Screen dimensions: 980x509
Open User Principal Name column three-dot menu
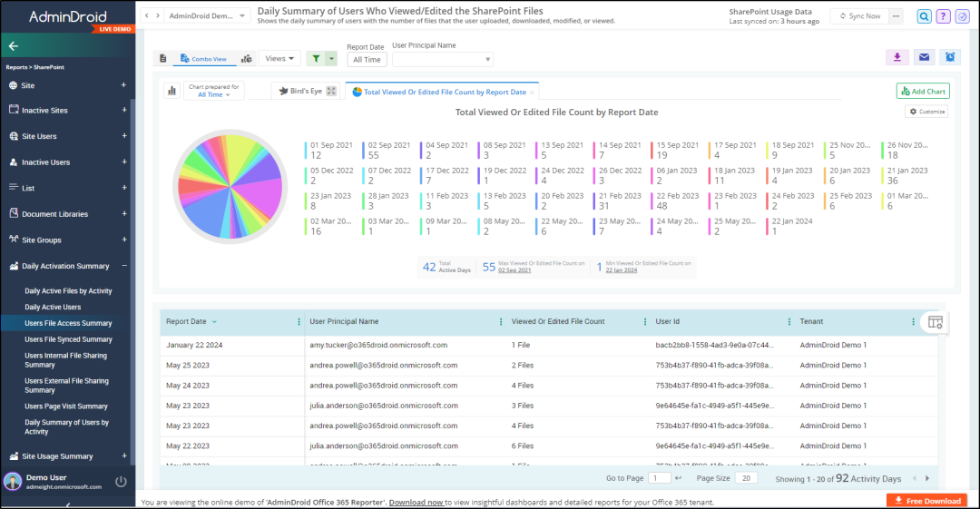coord(501,322)
